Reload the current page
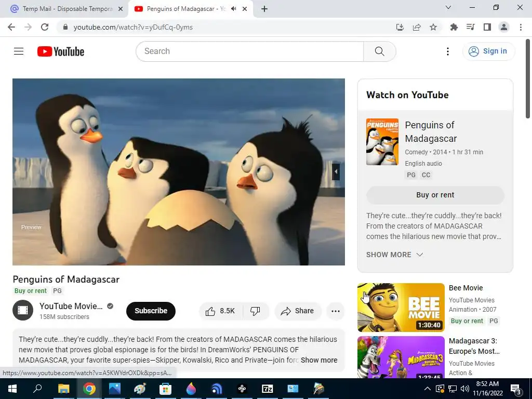Image resolution: width=532 pixels, height=399 pixels. click(45, 27)
